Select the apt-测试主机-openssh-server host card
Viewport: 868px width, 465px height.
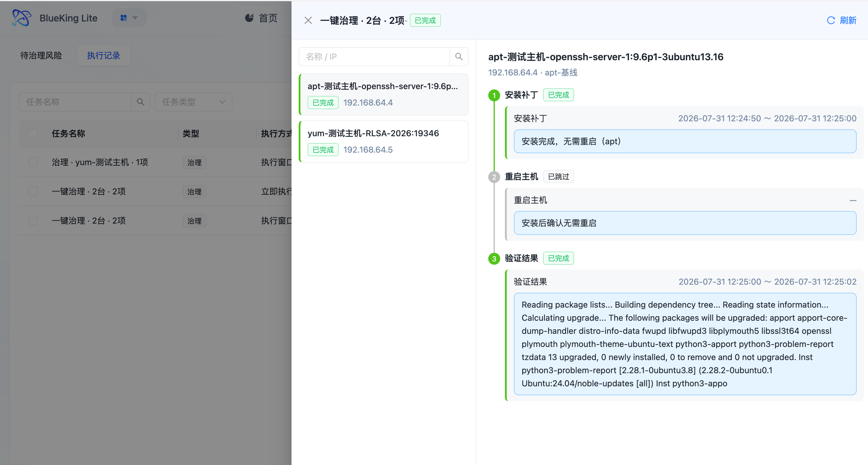tap(383, 94)
